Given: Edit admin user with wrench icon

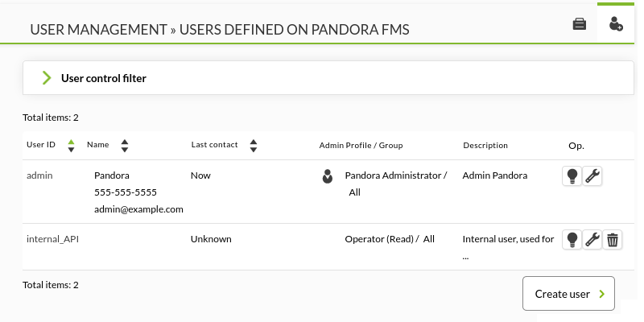Looking at the screenshot, I should click(x=592, y=176).
